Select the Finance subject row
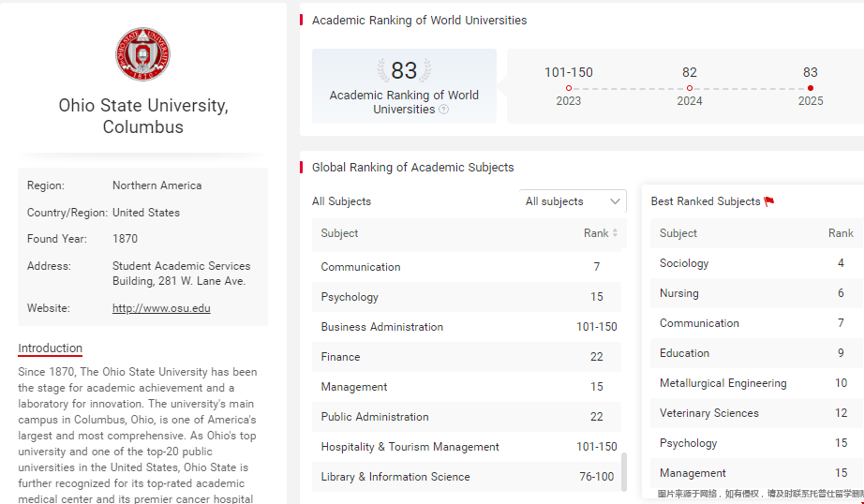The height and width of the screenshot is (504, 864). click(340, 357)
